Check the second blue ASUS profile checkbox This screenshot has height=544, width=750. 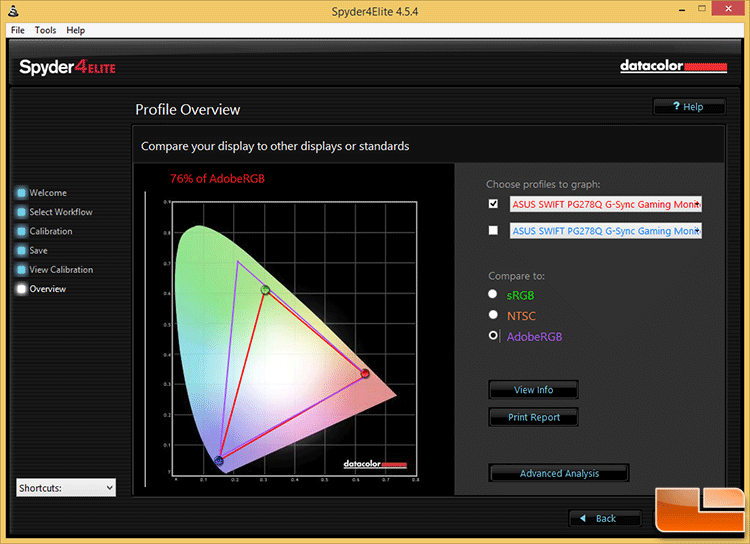(x=493, y=231)
